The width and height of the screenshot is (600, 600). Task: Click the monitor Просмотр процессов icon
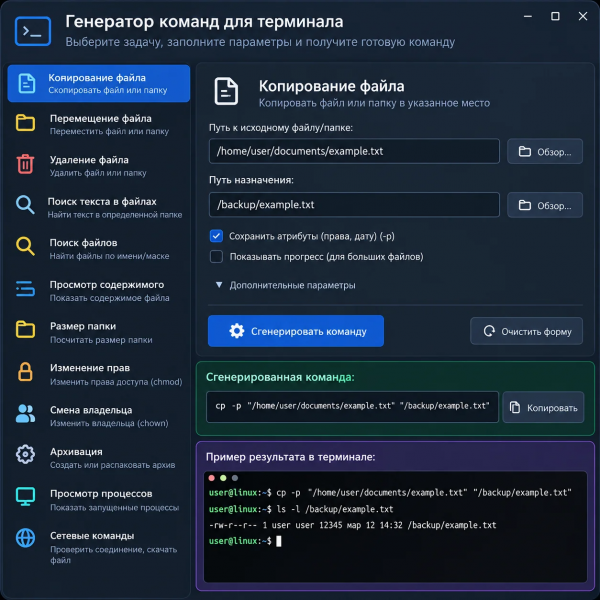click(x=26, y=497)
